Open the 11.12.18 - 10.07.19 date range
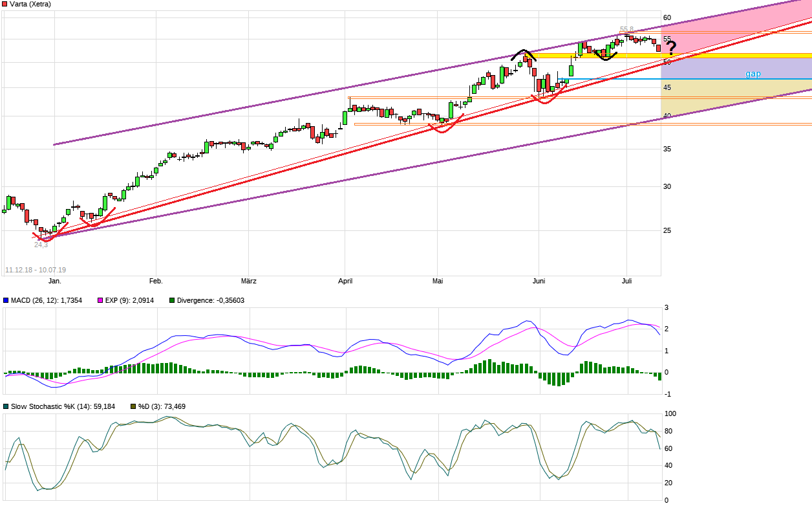The width and height of the screenshot is (812, 517). pyautogui.click(x=36, y=268)
